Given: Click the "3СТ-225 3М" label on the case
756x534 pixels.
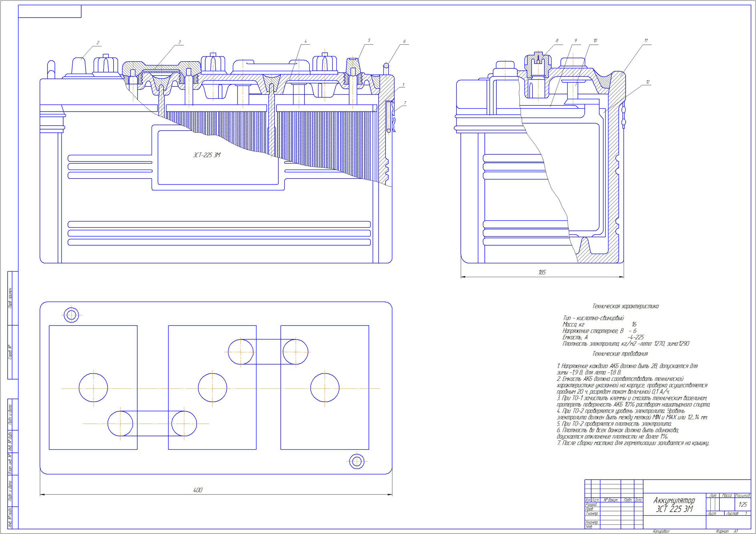Looking at the screenshot, I should click(207, 155).
